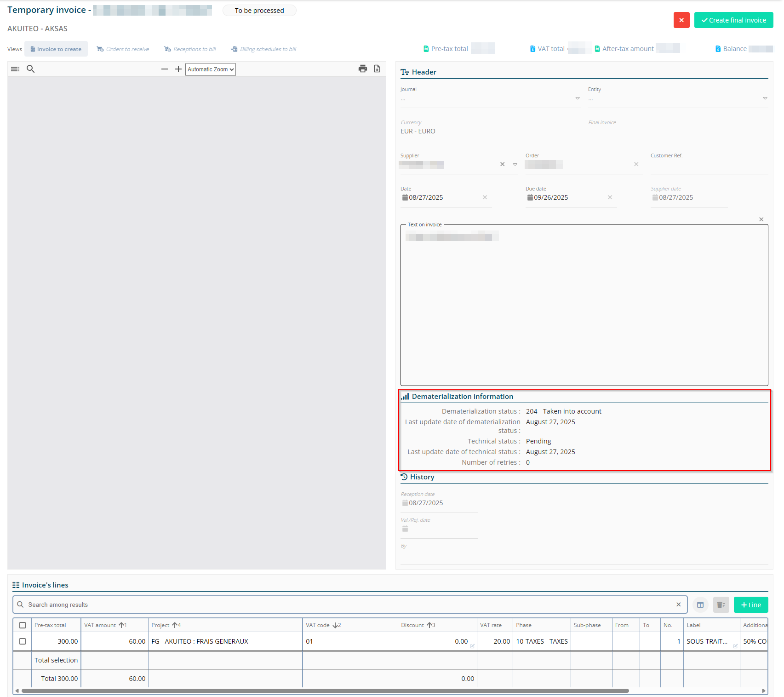Open the Automatic Zoom dropdown
Viewport: 784px width, 697px height.
click(211, 69)
